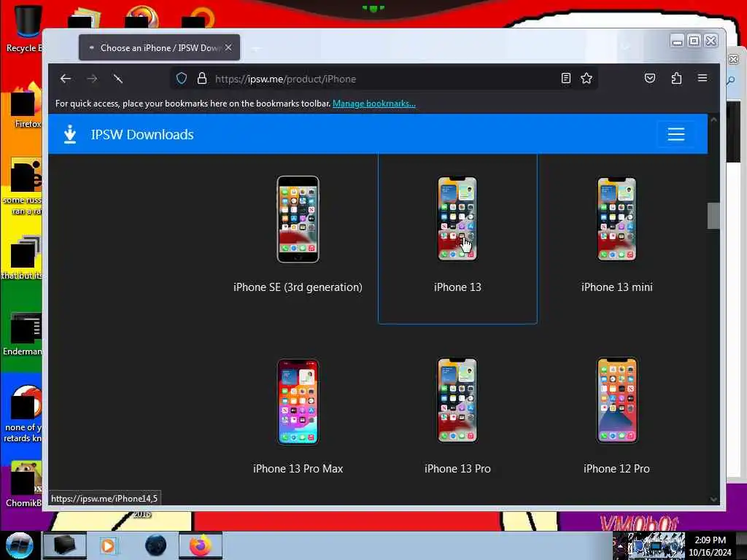The width and height of the screenshot is (747, 560).
Task: Close the window behind Firefox
Action: [x=734, y=59]
